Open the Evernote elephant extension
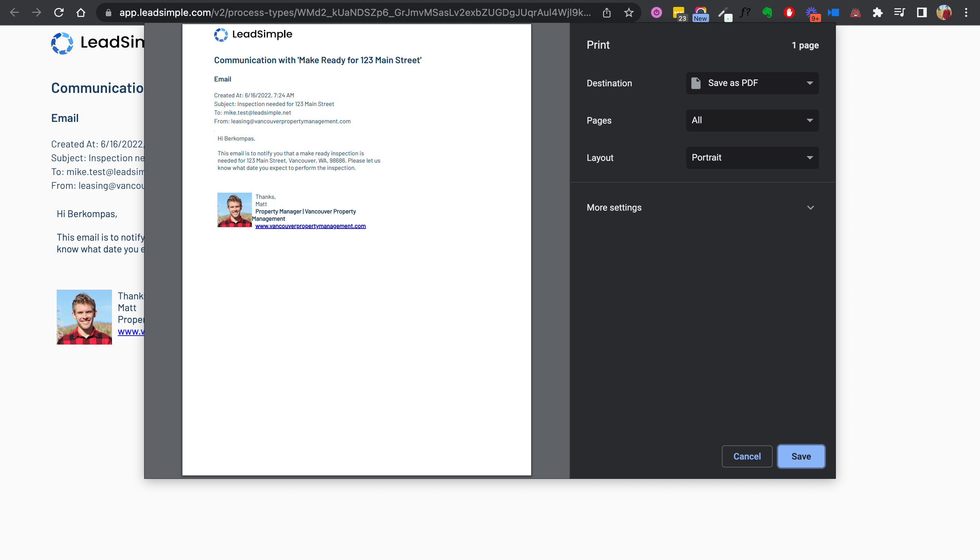 click(x=767, y=13)
